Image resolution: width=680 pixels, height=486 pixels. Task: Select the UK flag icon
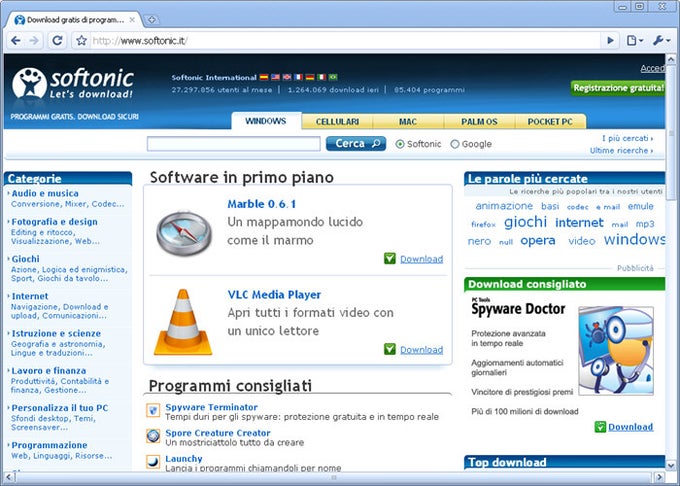click(x=287, y=77)
